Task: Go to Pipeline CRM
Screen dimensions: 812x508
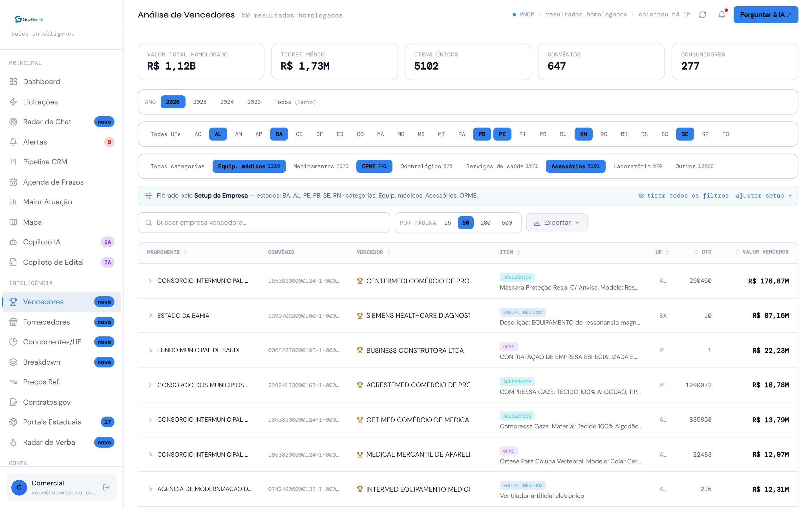Action: pyautogui.click(x=62, y=162)
